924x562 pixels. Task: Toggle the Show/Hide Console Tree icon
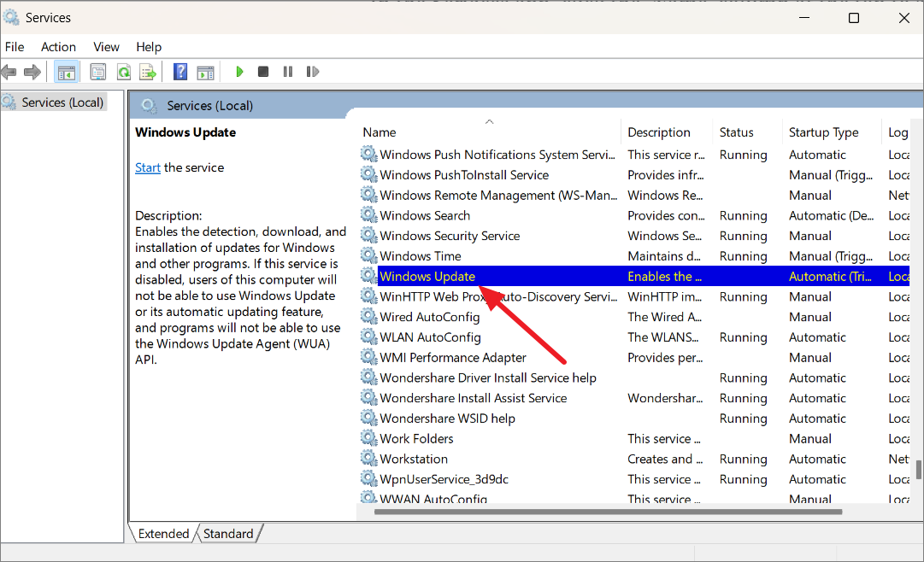click(x=66, y=72)
